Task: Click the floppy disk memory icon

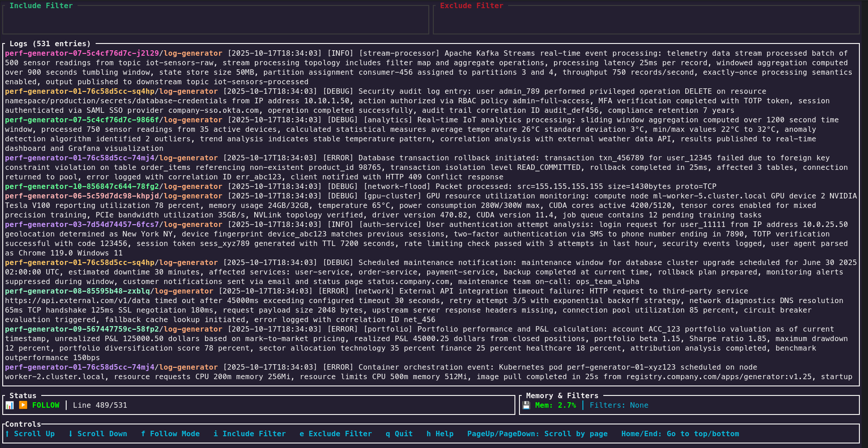Action: pos(526,405)
